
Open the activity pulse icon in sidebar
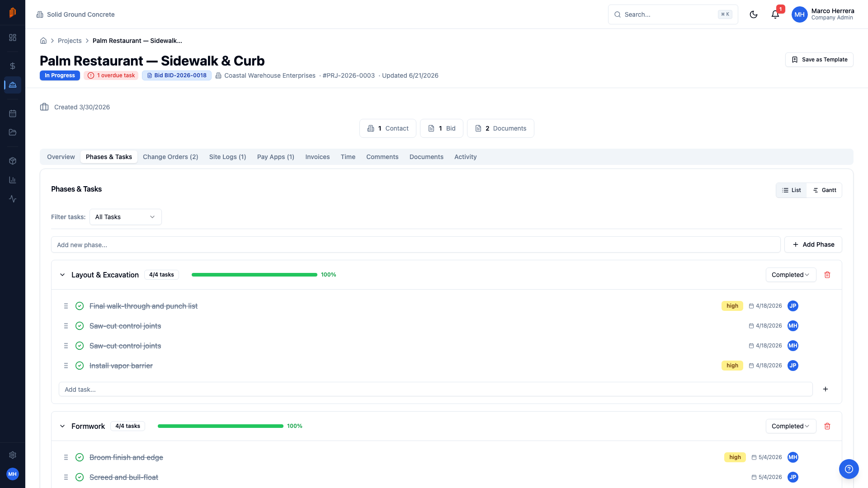pyautogui.click(x=13, y=199)
